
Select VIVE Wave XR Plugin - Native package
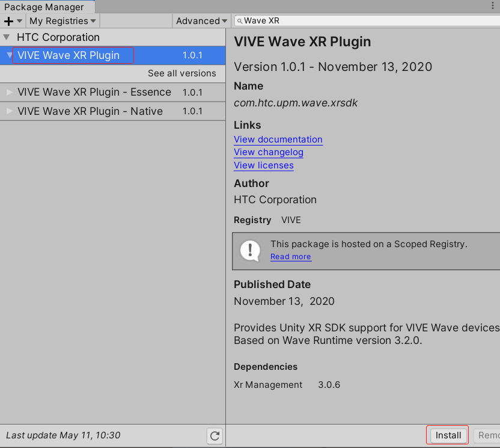pos(90,111)
